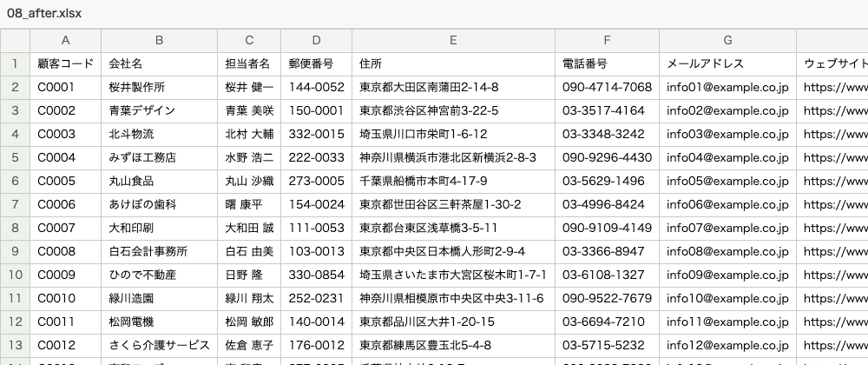Select column D header
The width and height of the screenshot is (868, 365).
[x=316, y=41]
